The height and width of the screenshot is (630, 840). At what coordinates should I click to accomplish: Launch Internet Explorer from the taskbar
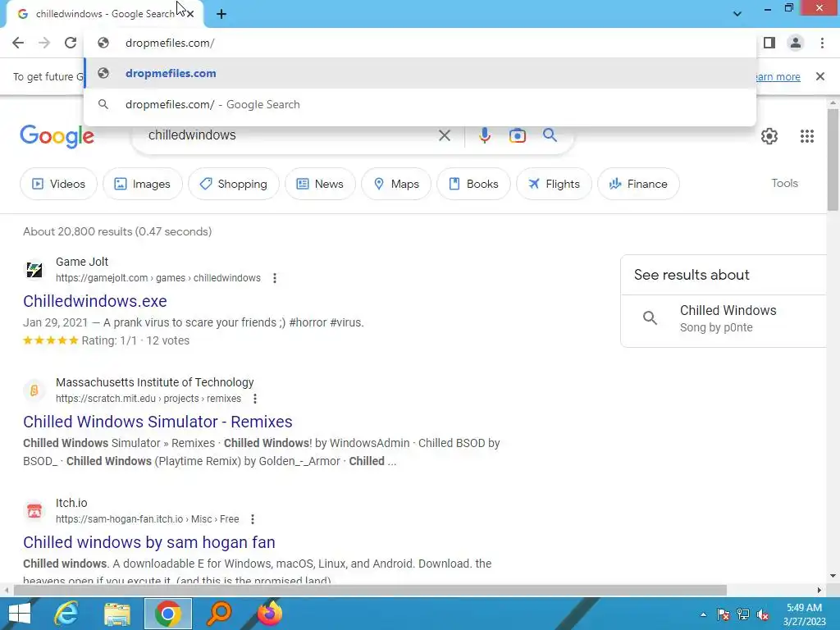point(66,614)
